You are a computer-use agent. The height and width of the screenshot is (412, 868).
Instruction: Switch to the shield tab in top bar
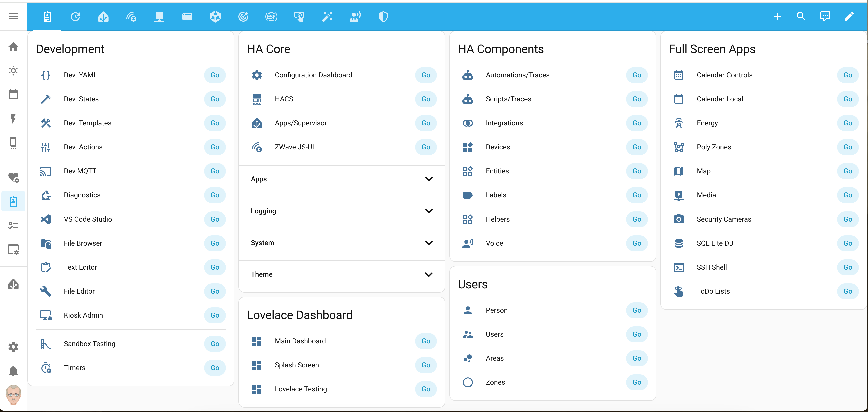(383, 16)
